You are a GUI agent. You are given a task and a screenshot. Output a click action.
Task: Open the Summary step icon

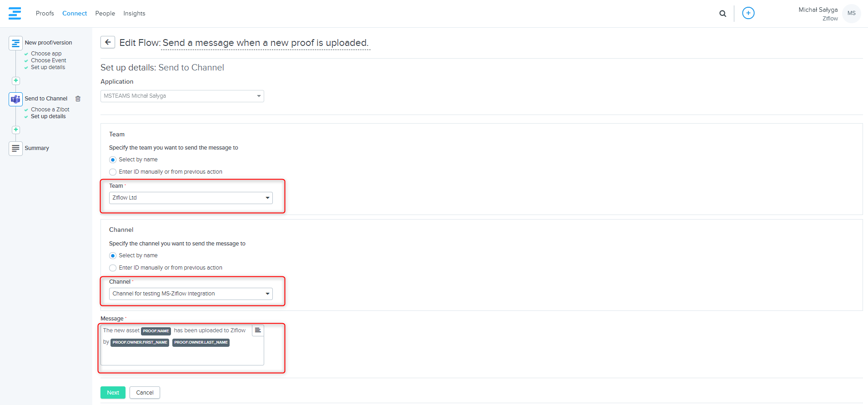point(15,148)
